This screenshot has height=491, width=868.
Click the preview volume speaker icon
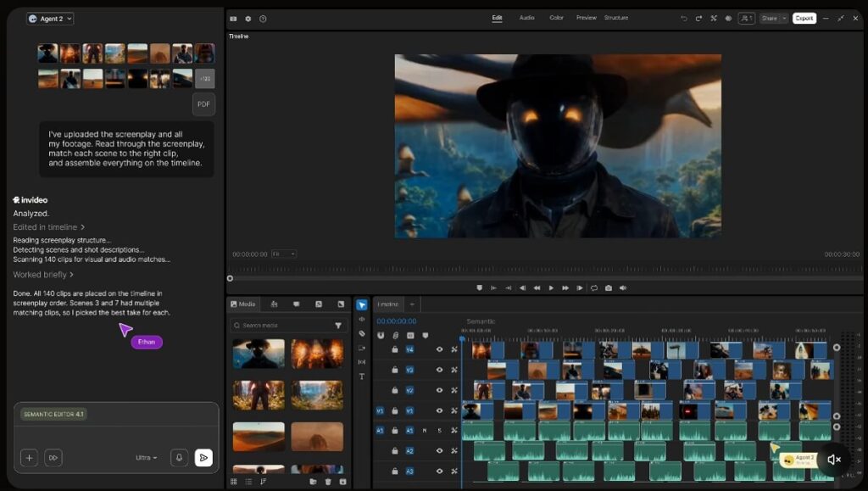coord(623,287)
